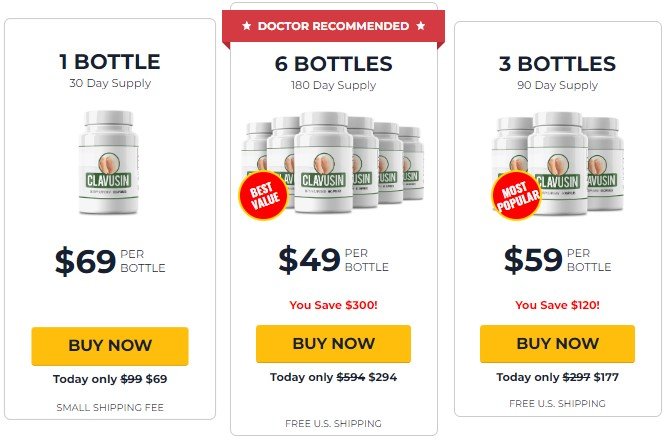Click the You Save $300 text
Screen dimensions: 667x441
334,305
